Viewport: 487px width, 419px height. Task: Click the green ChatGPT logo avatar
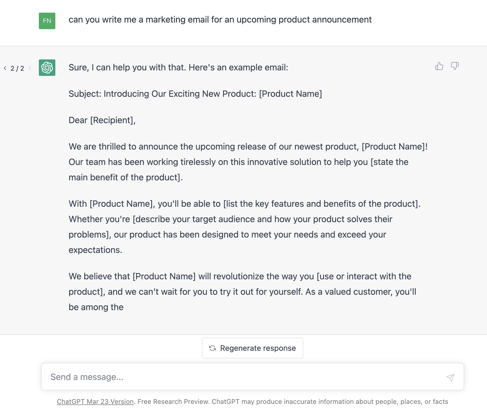[47, 68]
